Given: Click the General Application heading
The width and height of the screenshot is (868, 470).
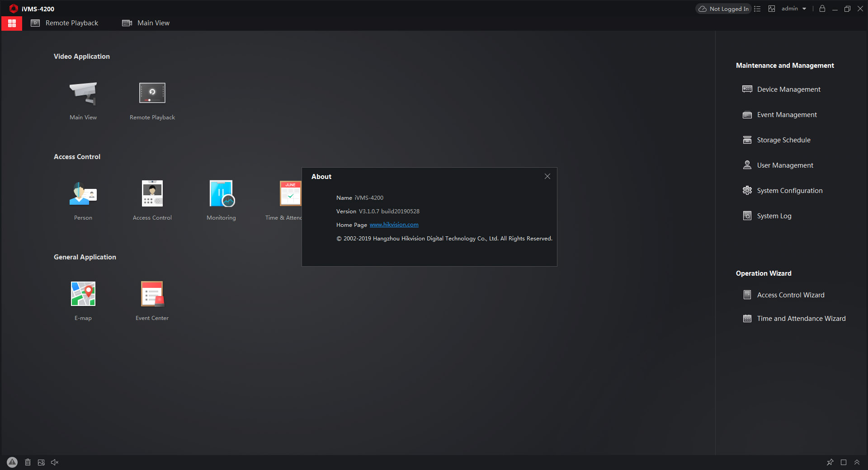Looking at the screenshot, I should point(85,257).
